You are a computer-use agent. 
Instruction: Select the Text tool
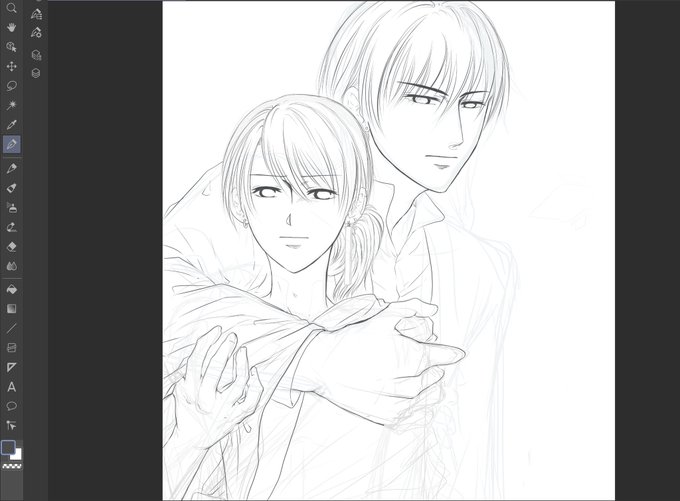(11, 387)
